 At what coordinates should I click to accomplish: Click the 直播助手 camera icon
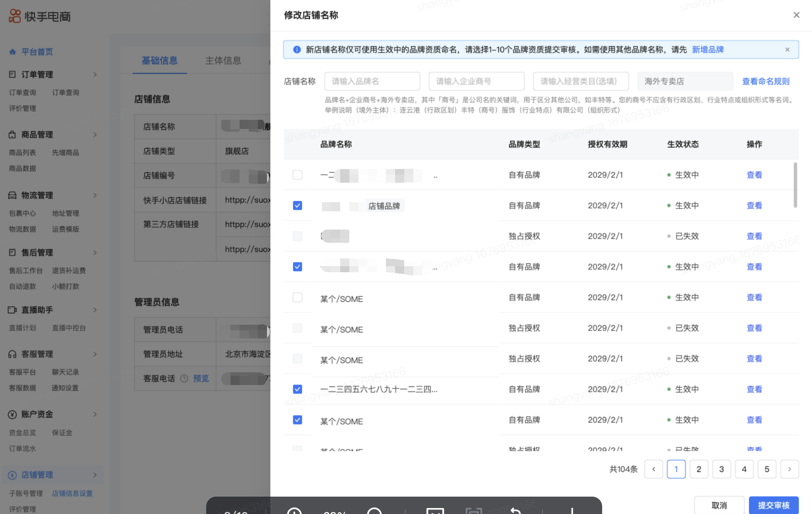tap(12, 310)
